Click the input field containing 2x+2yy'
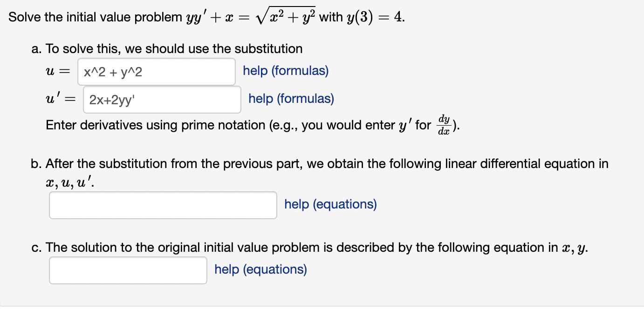 162,99
